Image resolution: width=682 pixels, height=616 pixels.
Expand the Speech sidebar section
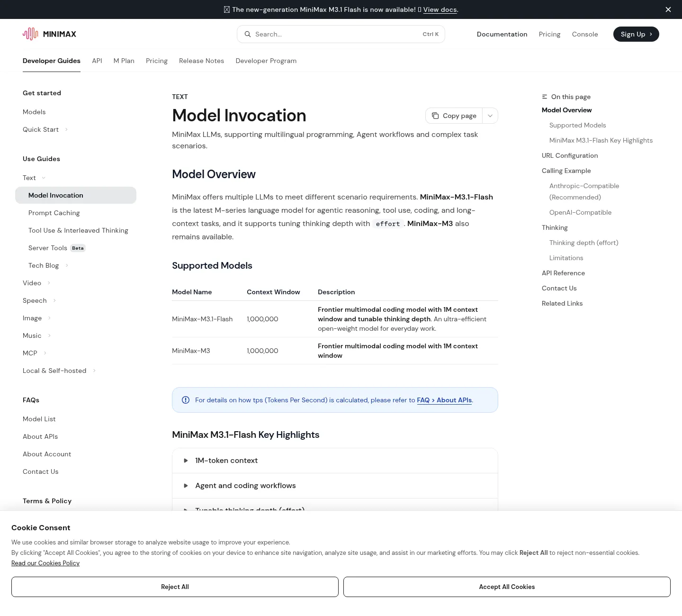54,300
